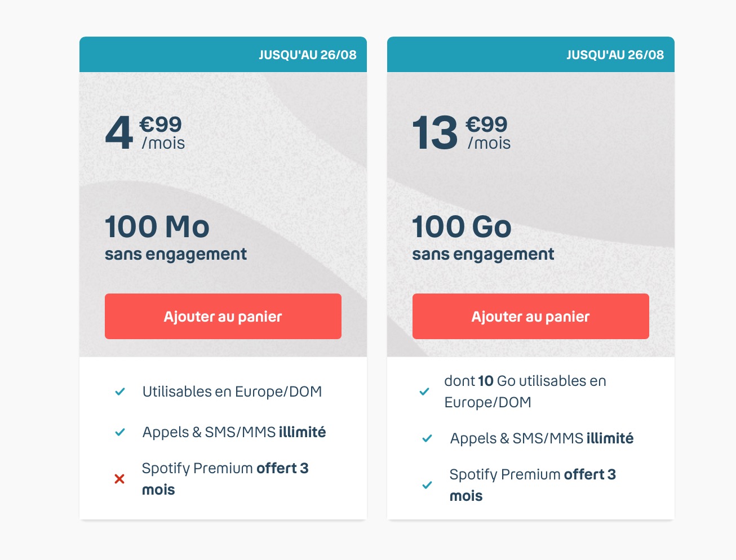Viewport: 736px width, 560px height.
Task: Click "Utilisables en Europe/DOM" feature text
Action: pos(232,392)
